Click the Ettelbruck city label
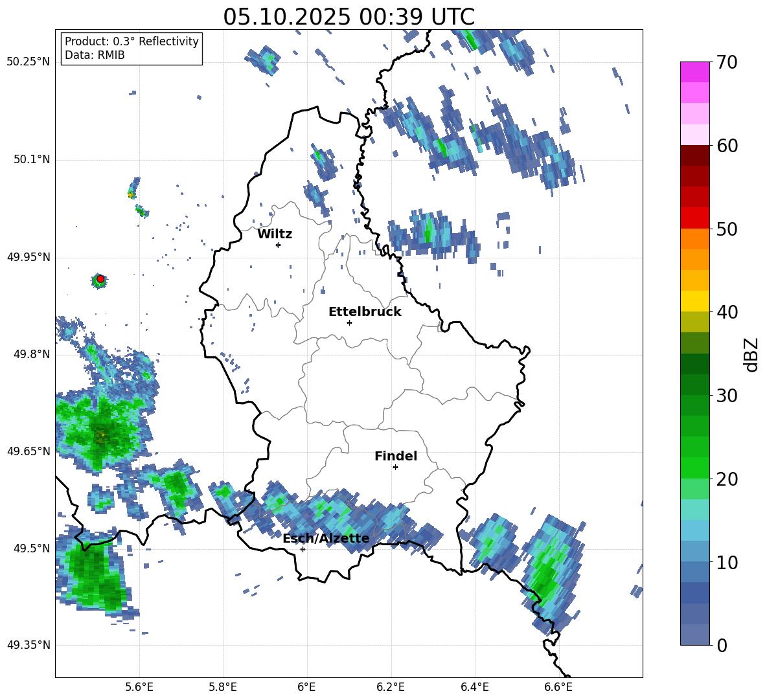The image size is (767, 700). (x=365, y=312)
